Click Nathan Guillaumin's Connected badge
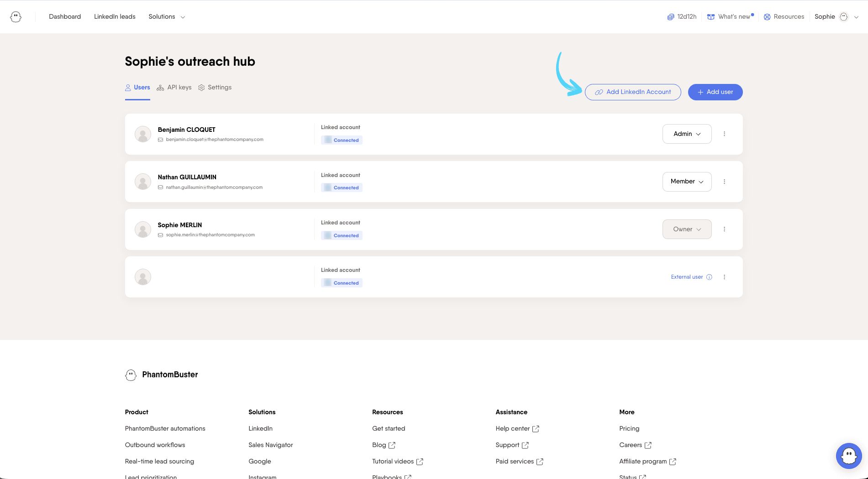 point(342,187)
